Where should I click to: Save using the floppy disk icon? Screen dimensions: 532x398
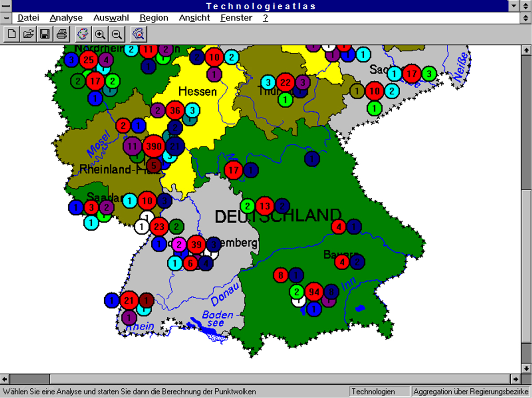[45, 34]
